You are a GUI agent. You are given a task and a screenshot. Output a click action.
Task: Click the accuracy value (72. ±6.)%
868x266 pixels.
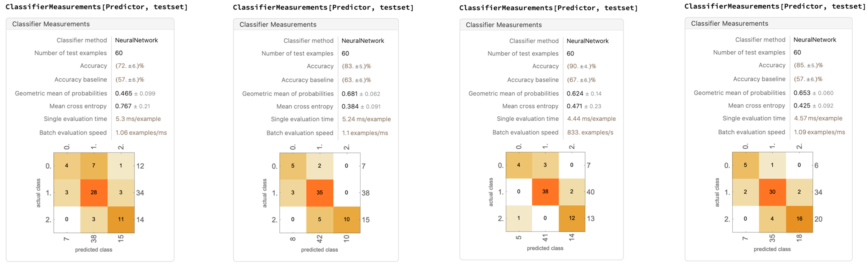[130, 66]
